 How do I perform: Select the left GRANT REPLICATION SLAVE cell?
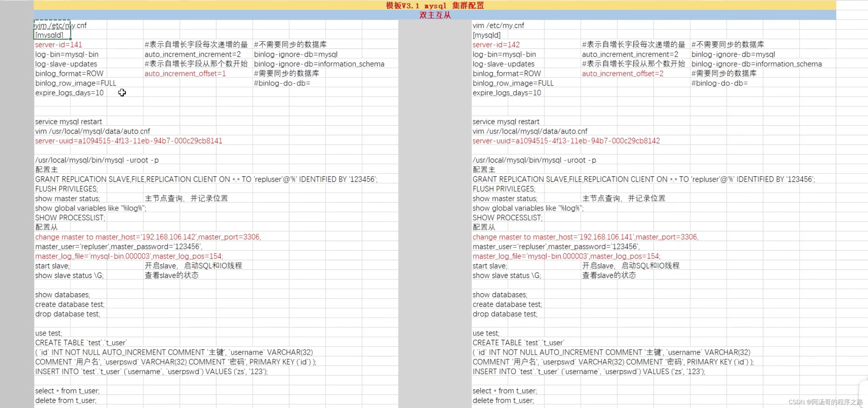click(206, 180)
